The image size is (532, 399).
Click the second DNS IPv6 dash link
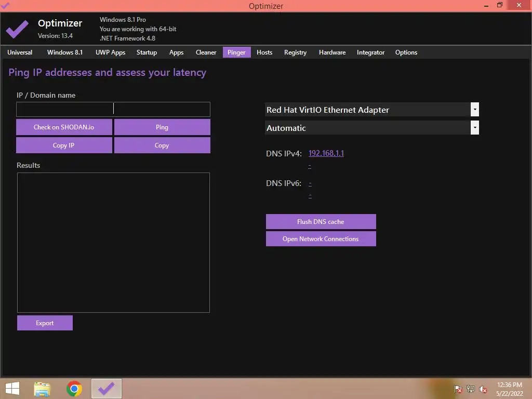tap(310, 196)
